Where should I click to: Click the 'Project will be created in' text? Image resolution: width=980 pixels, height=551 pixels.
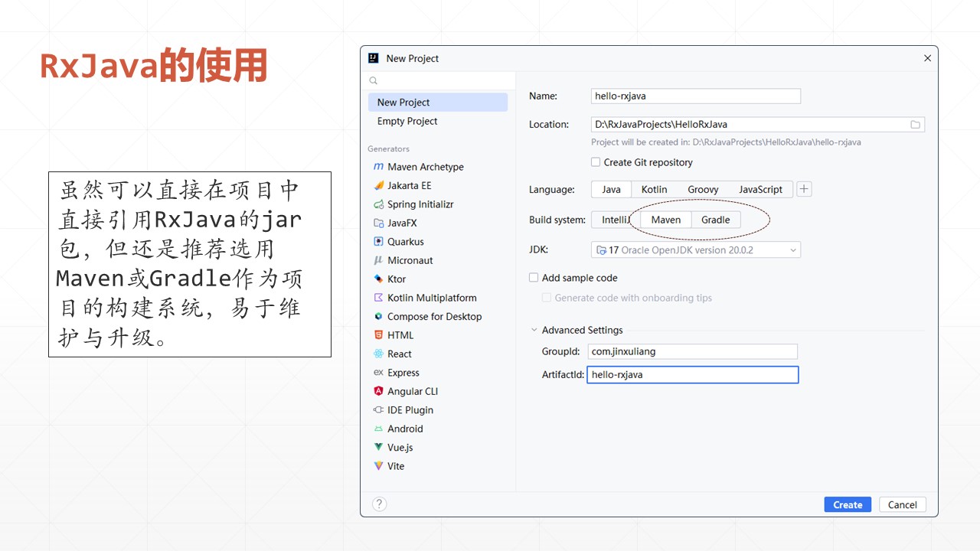pyautogui.click(x=726, y=142)
